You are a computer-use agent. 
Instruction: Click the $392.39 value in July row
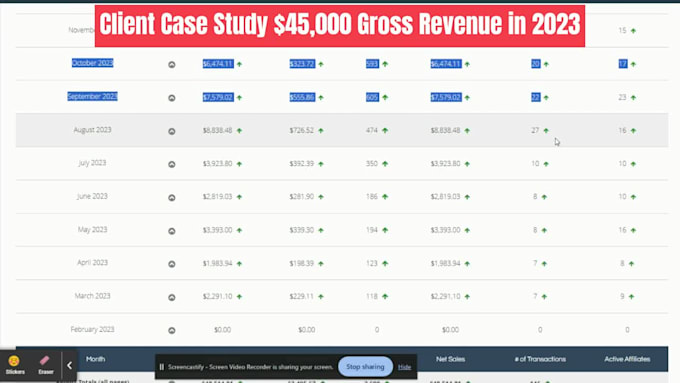301,164
